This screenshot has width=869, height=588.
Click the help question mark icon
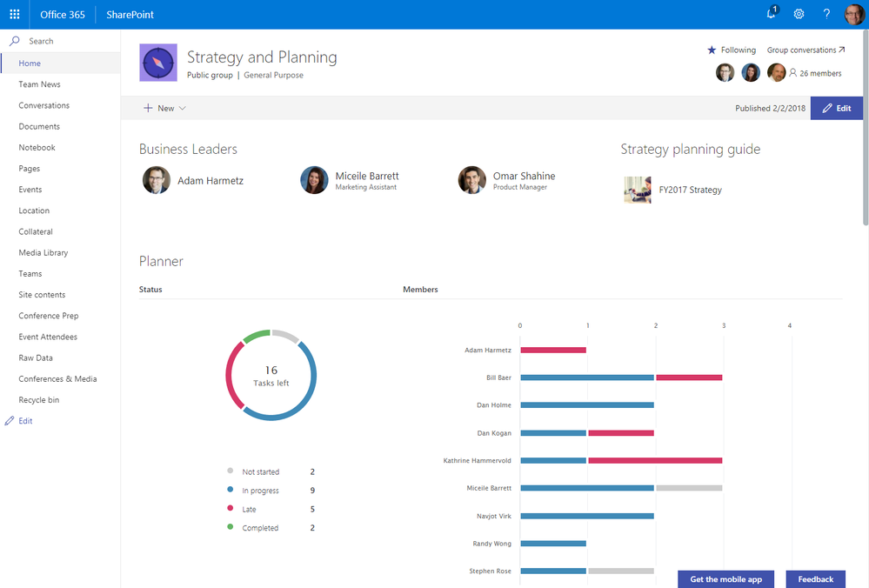pyautogui.click(x=826, y=15)
